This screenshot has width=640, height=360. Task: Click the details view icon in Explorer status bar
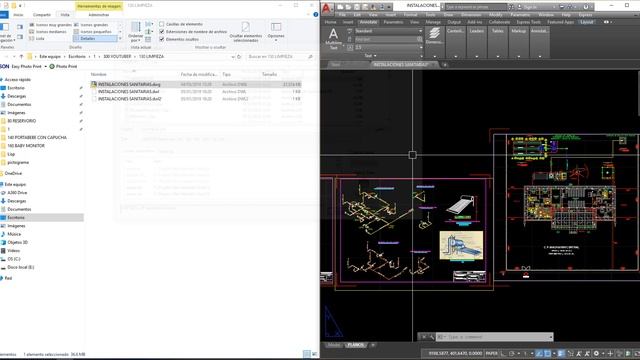pos(307,354)
